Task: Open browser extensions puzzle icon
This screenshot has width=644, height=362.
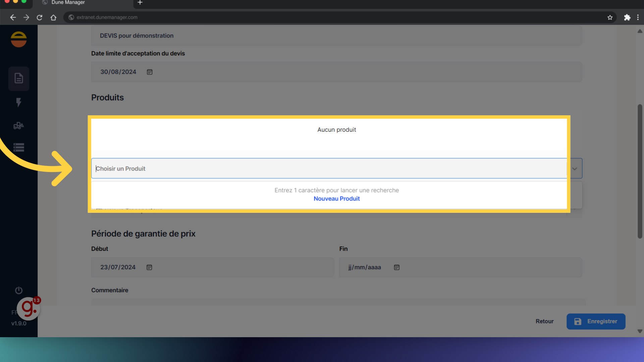Action: click(627, 17)
